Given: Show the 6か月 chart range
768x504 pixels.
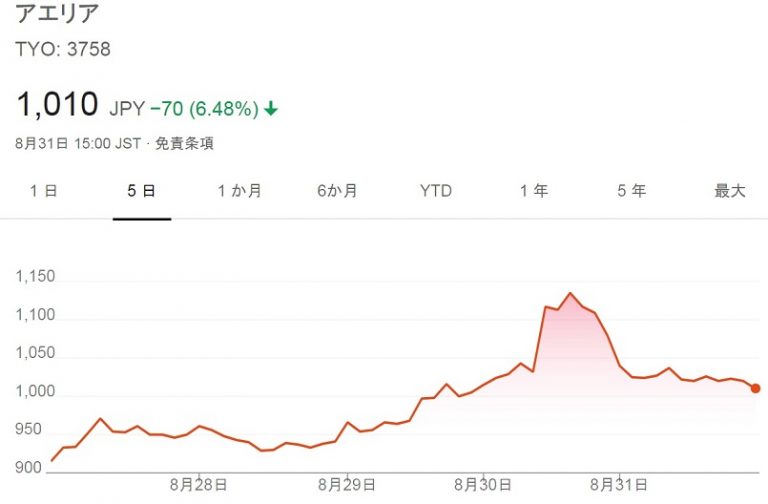Looking at the screenshot, I should coord(337,191).
